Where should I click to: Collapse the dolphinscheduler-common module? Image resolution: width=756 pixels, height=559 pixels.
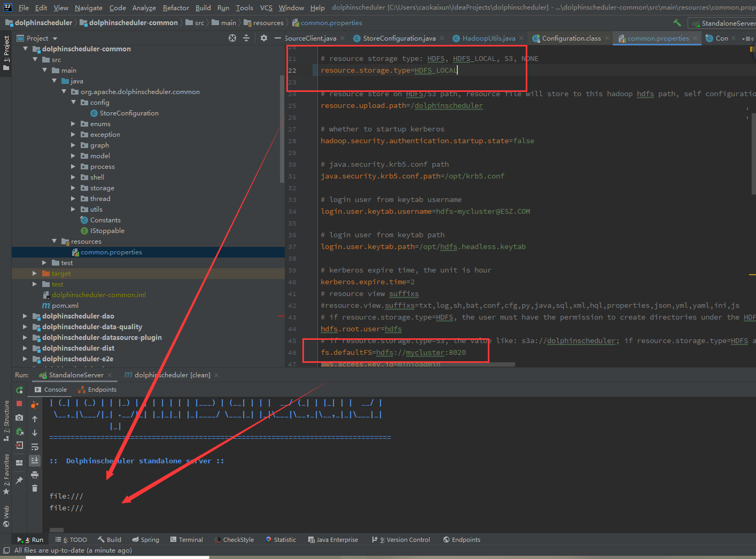coord(25,49)
